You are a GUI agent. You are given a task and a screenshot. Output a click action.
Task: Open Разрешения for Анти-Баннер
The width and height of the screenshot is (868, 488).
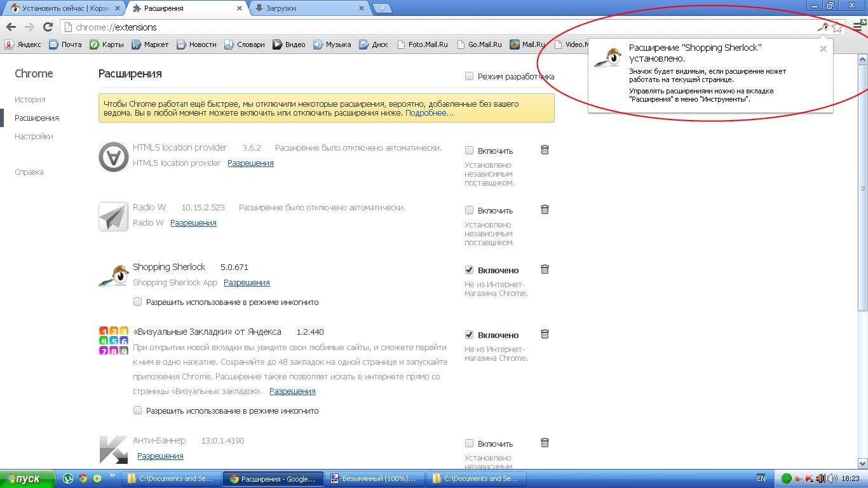(x=160, y=456)
